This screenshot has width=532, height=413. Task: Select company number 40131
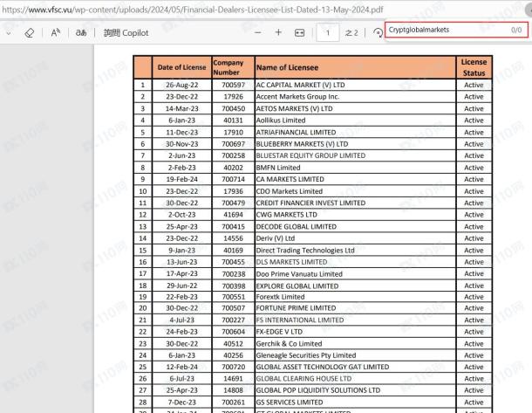(x=234, y=120)
